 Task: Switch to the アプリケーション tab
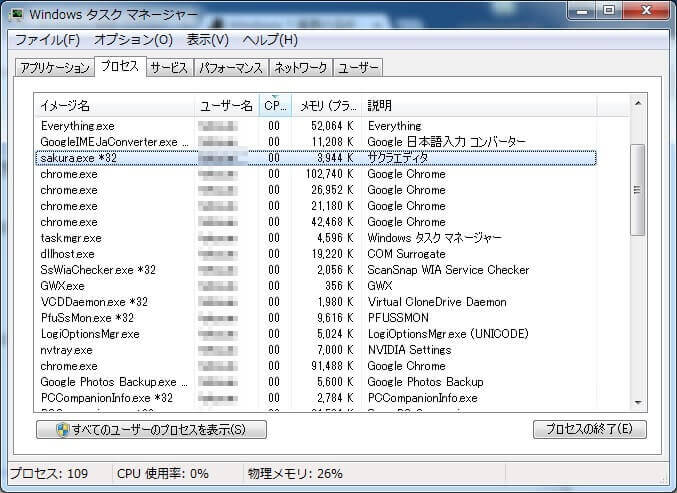(54, 68)
